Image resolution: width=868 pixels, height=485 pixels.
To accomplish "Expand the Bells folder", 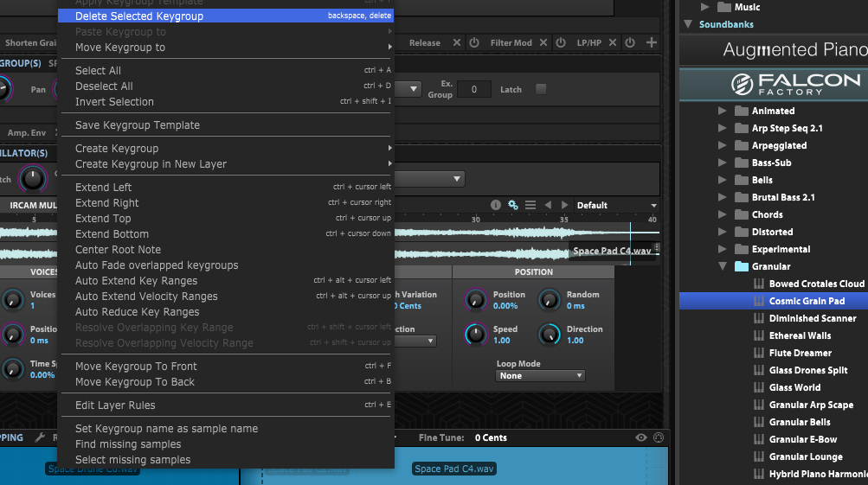I will point(723,180).
